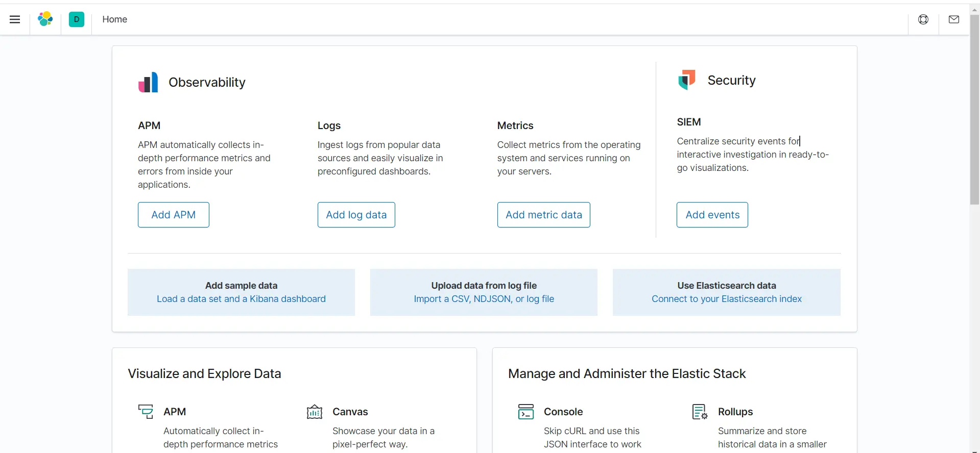Click the APM heading under Observability

[x=149, y=125]
